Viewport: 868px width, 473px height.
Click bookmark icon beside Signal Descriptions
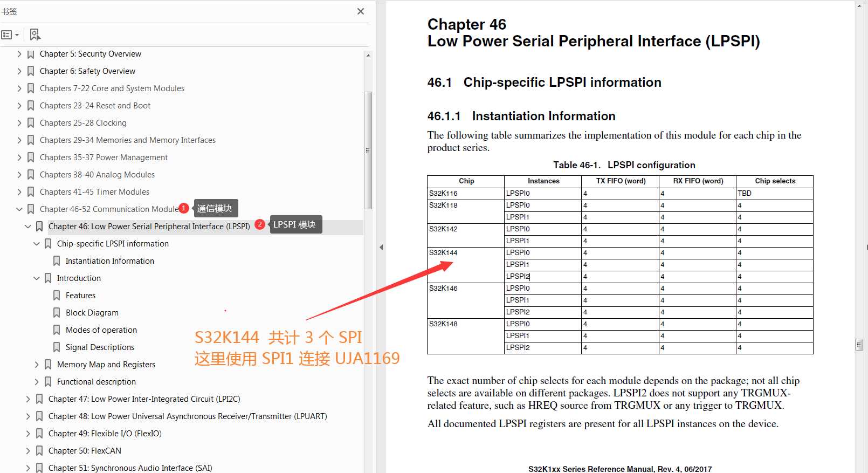point(57,347)
